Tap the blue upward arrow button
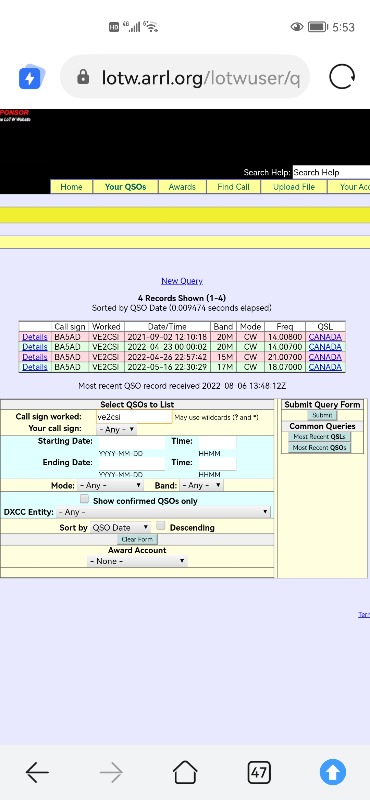This screenshot has width=370, height=800. coord(333,772)
